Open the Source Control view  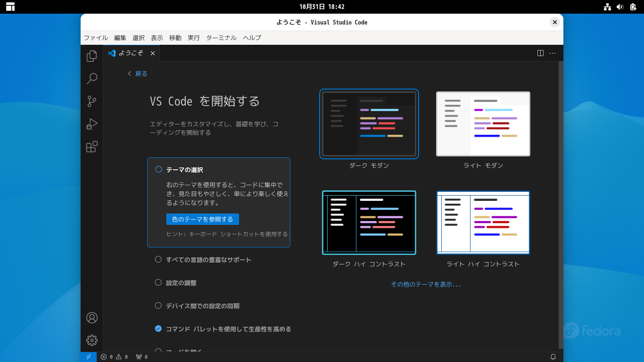[92, 101]
